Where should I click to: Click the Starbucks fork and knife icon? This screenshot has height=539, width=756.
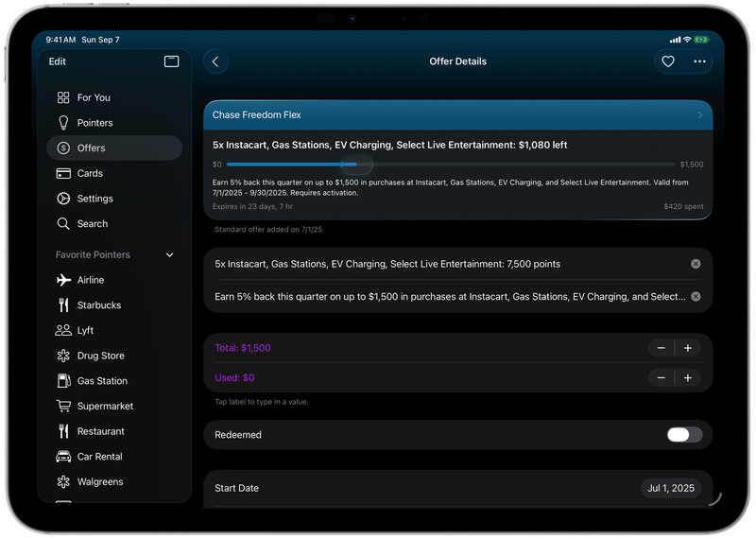click(x=63, y=305)
